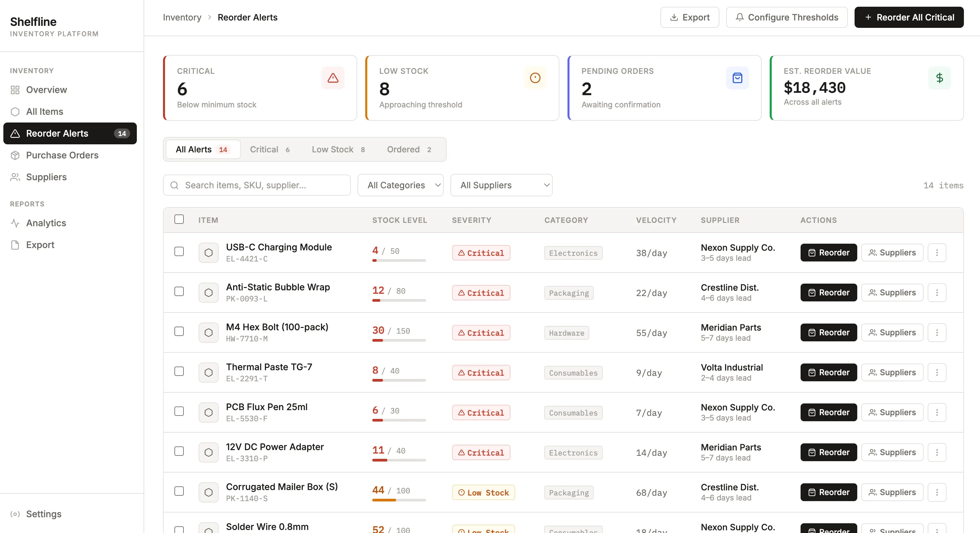Open more options menu for Thermal Paste TG-7
980x533 pixels.
937,373
